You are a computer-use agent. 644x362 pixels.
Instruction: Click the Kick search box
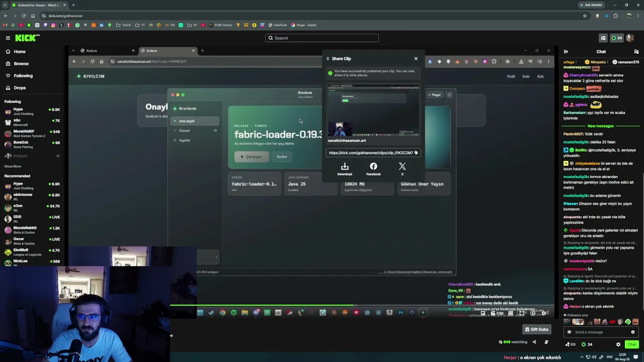(x=322, y=38)
